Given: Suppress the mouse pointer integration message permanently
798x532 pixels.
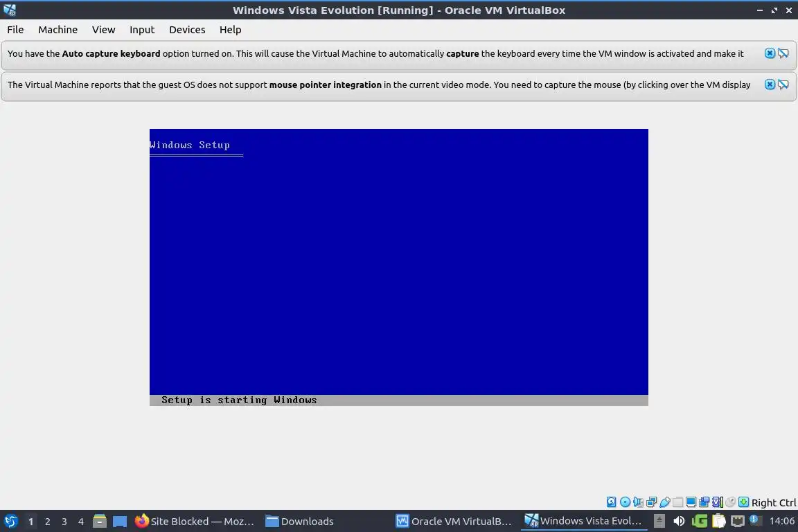Looking at the screenshot, I should (783, 85).
